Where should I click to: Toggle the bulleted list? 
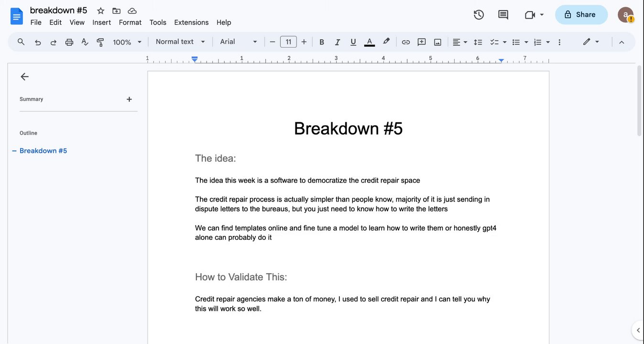[516, 42]
